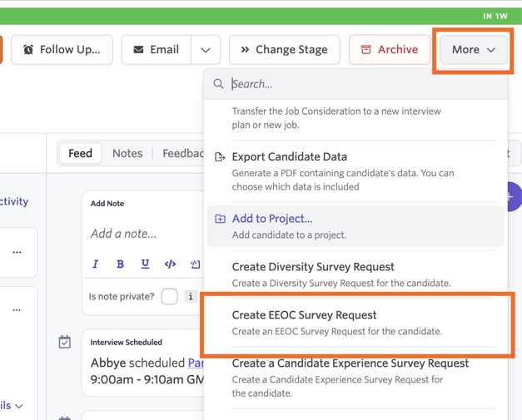522x420 pixels.
Task: Toggle bold formatting in note editor
Action: 120,264
